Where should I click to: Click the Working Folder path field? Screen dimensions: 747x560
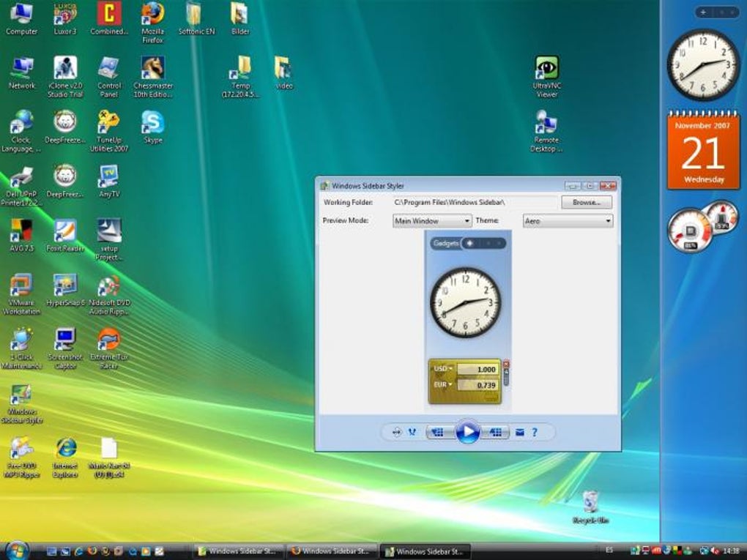coord(475,202)
